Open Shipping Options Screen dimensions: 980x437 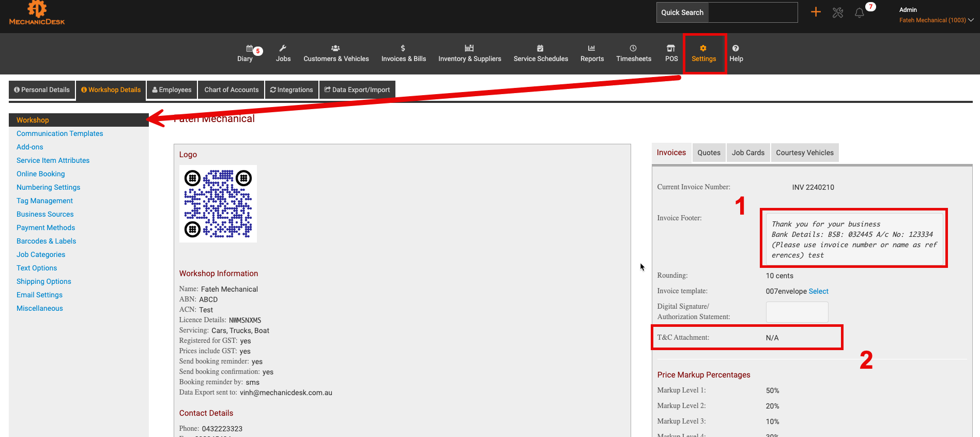point(44,281)
